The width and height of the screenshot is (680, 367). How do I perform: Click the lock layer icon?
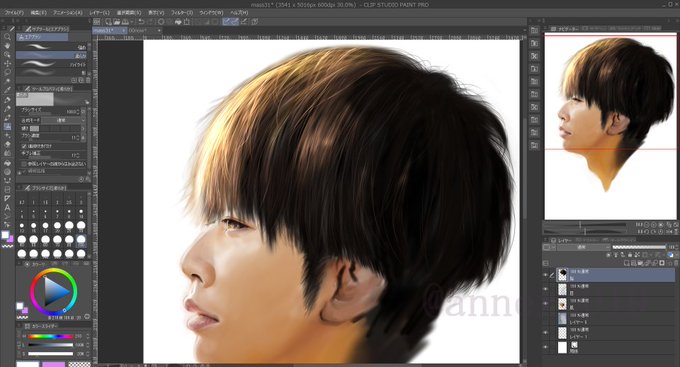click(x=630, y=255)
